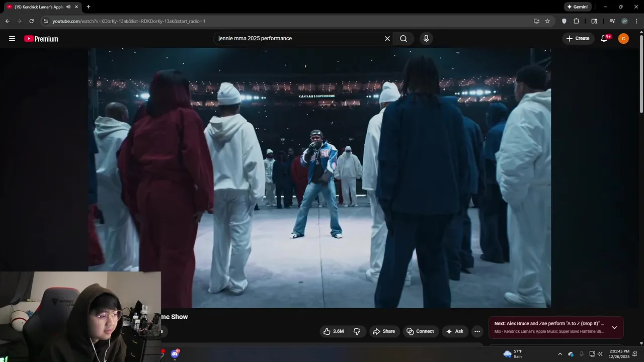The height and width of the screenshot is (362, 644).
Task: Like the video showing 3.6M
Action: tap(334, 331)
